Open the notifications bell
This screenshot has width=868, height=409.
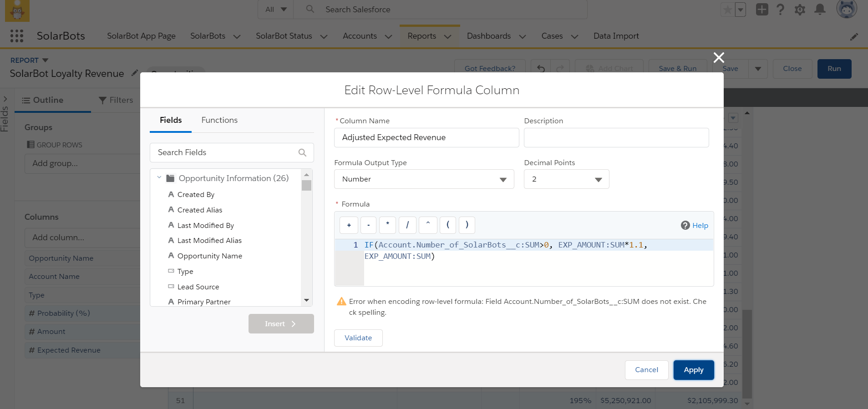(820, 10)
